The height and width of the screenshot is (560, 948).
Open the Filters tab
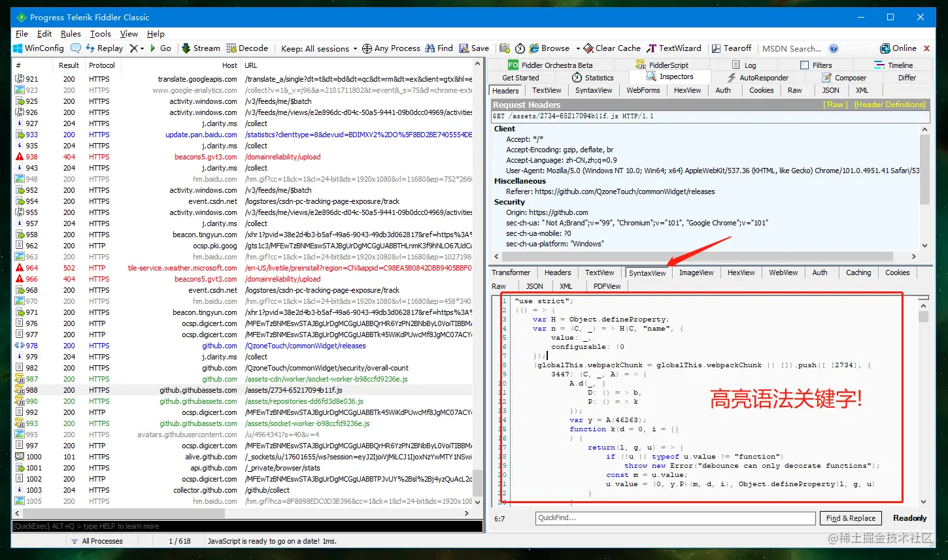coord(816,65)
